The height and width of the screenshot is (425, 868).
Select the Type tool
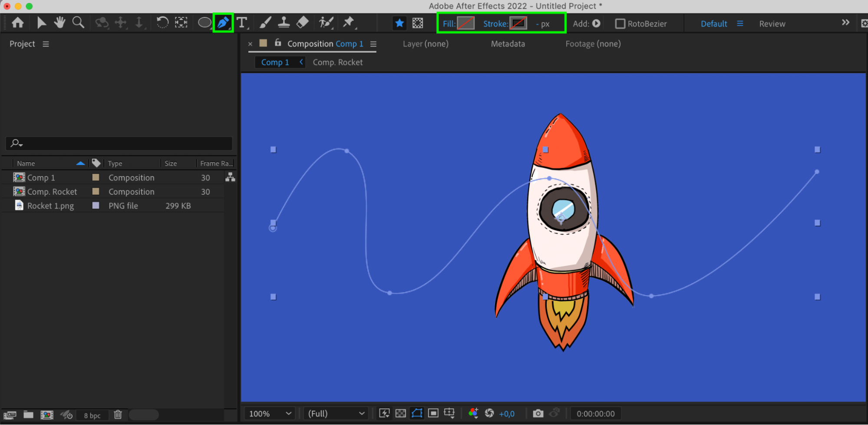pos(242,23)
